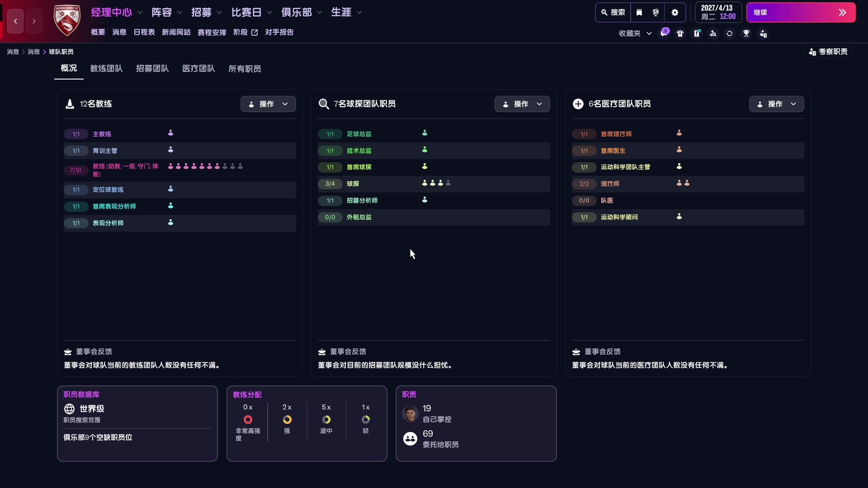Viewport: 868px width, 488px height.
Task: Click the globe icon next to the search bar
Action: click(656, 12)
